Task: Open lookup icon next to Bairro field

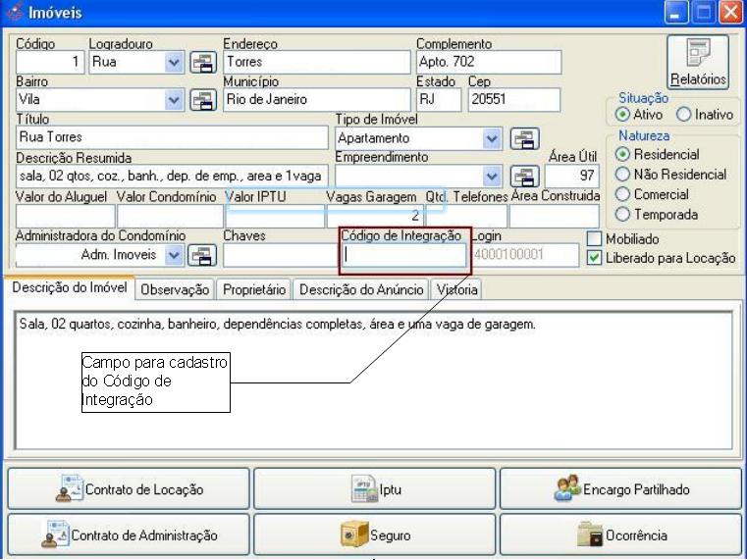Action: point(205,100)
